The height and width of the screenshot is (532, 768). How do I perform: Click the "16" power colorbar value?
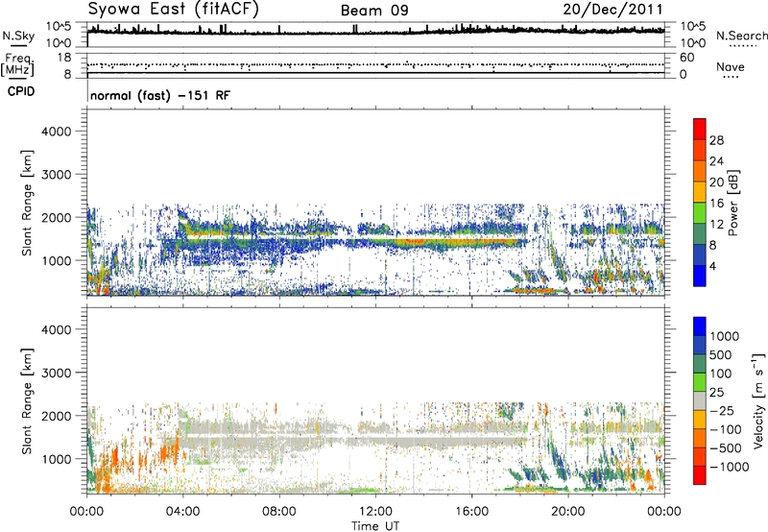pyautogui.click(x=716, y=204)
